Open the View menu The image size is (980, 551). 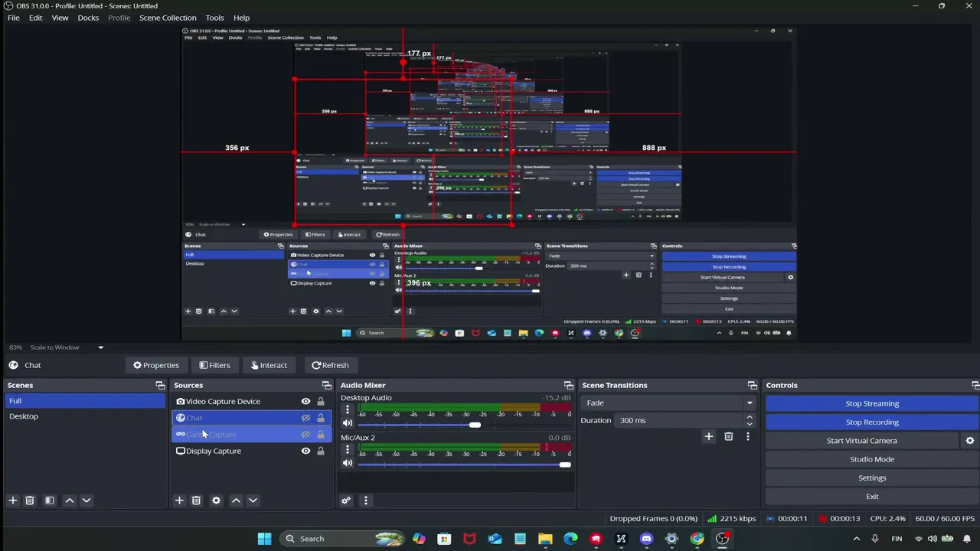coord(60,18)
